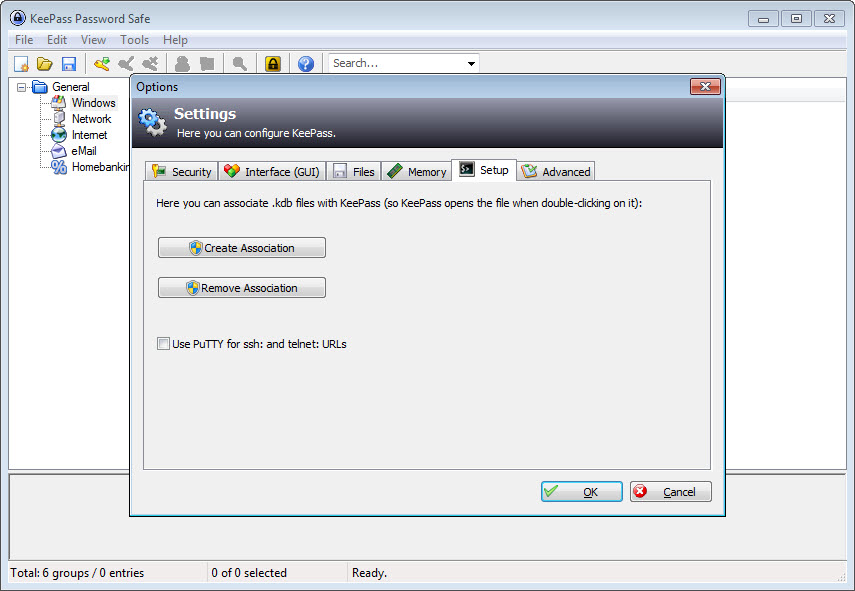This screenshot has height=591, width=855.
Task: Click the Copy Password toolbar icon
Action: tap(207, 64)
